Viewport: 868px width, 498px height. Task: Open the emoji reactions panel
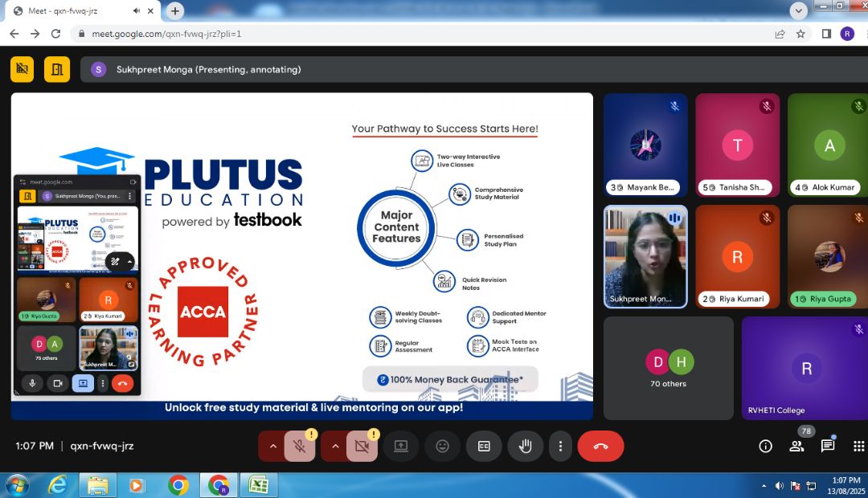442,447
